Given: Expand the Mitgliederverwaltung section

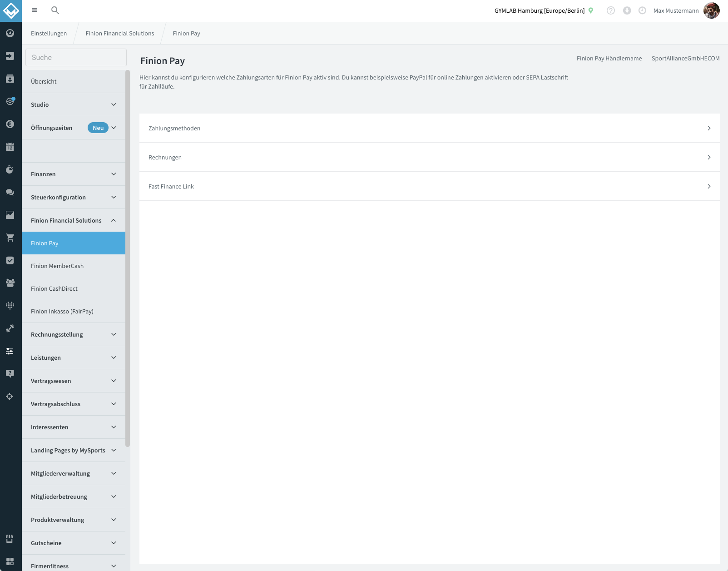Looking at the screenshot, I should point(74,473).
